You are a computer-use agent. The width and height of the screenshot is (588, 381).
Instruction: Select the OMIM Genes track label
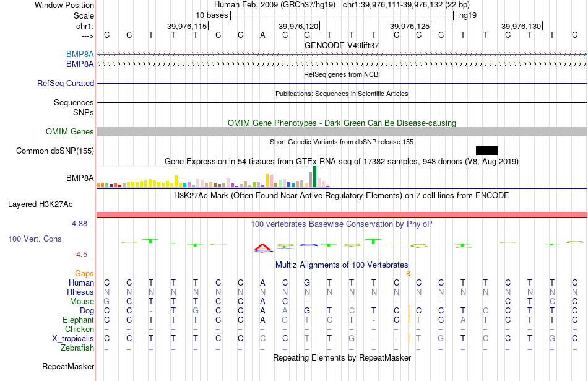(x=70, y=132)
